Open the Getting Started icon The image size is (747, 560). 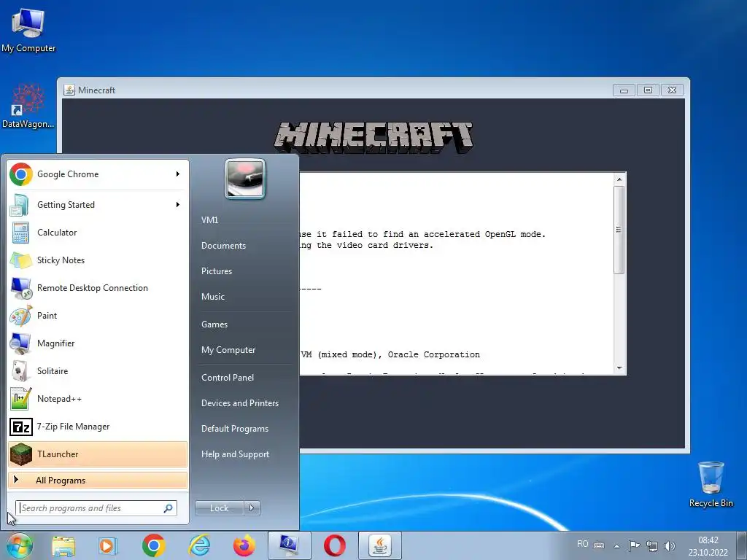(20, 205)
